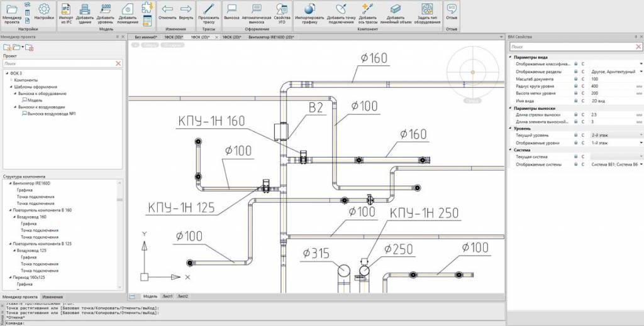Open the Отображаемые разделы dropdown

pyautogui.click(x=640, y=72)
